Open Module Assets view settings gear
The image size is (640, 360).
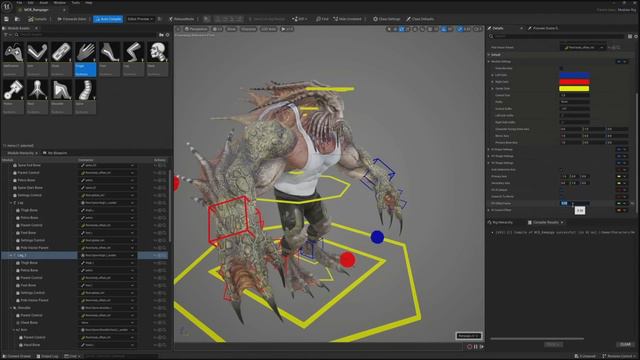(167, 35)
